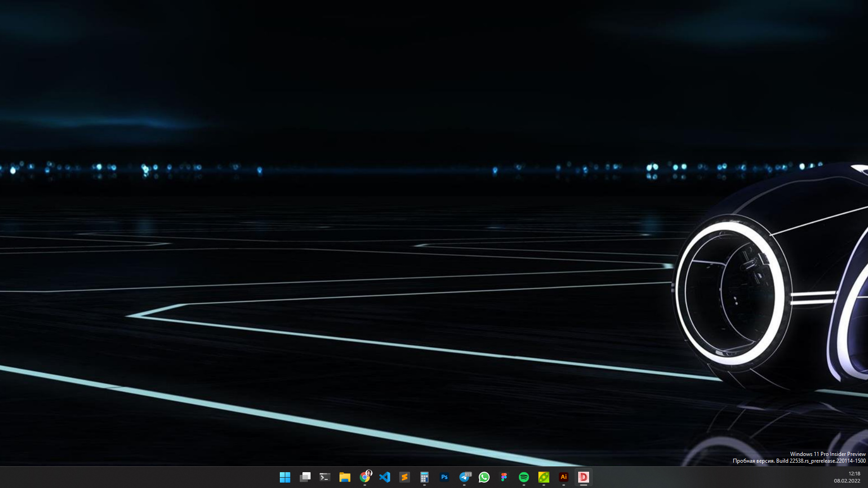Launch Adobe Photoshop
Image resolution: width=868 pixels, height=488 pixels.
(x=444, y=477)
